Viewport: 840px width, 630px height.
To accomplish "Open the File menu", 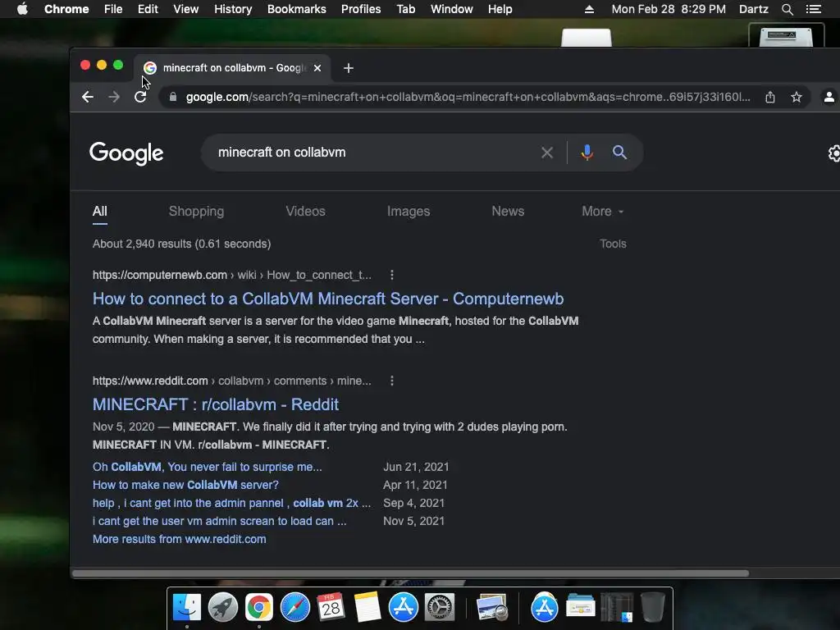I will pos(113,9).
